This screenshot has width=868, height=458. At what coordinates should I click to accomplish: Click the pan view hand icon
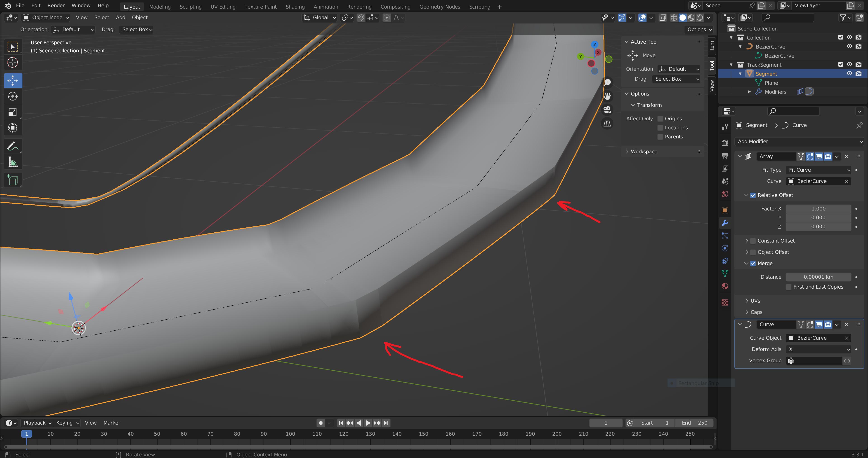pos(608,96)
